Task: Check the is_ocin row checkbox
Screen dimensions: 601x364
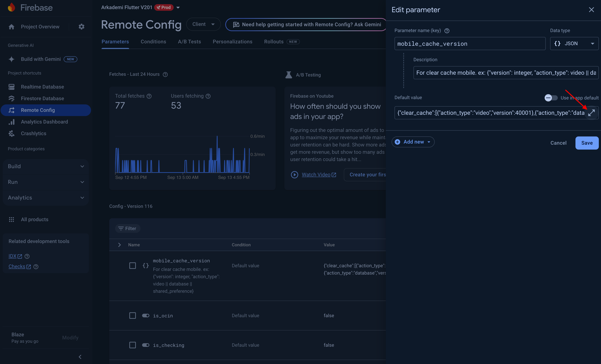Action: [132, 316]
